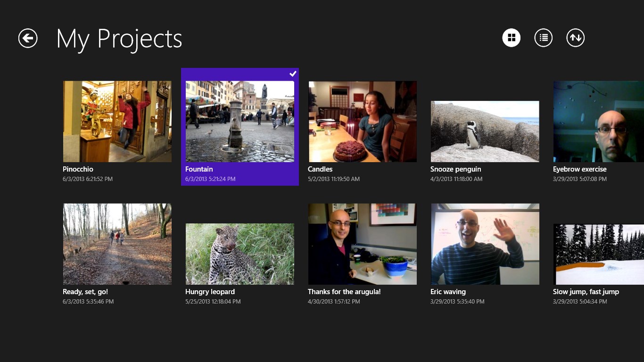
Task: Switch to list view
Action: [x=543, y=38]
